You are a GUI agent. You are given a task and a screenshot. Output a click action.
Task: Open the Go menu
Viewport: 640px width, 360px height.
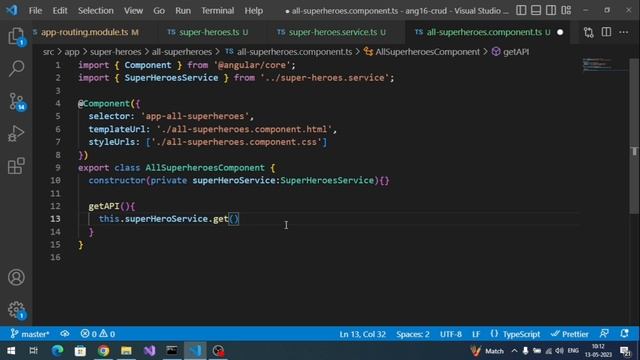coord(159,11)
